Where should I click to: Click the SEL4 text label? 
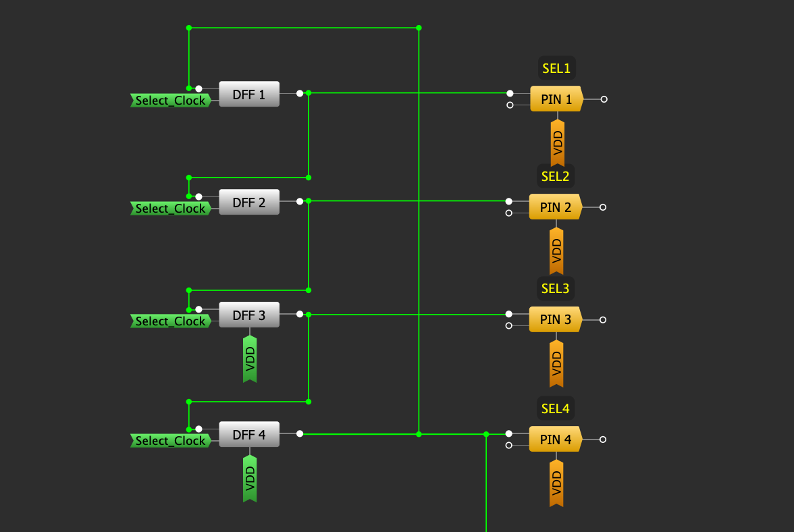[555, 408]
